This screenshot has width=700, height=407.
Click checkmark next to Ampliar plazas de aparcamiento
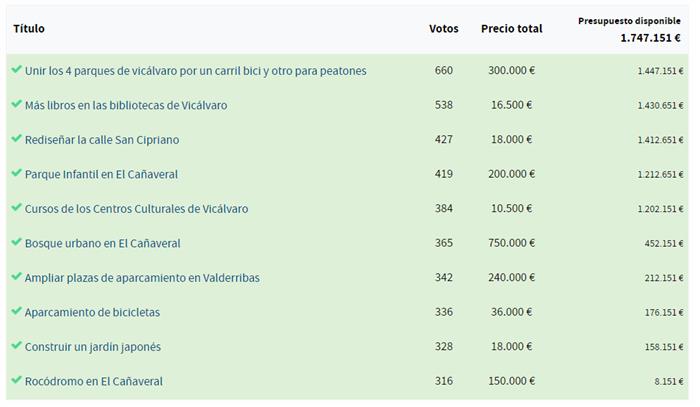click(x=16, y=277)
